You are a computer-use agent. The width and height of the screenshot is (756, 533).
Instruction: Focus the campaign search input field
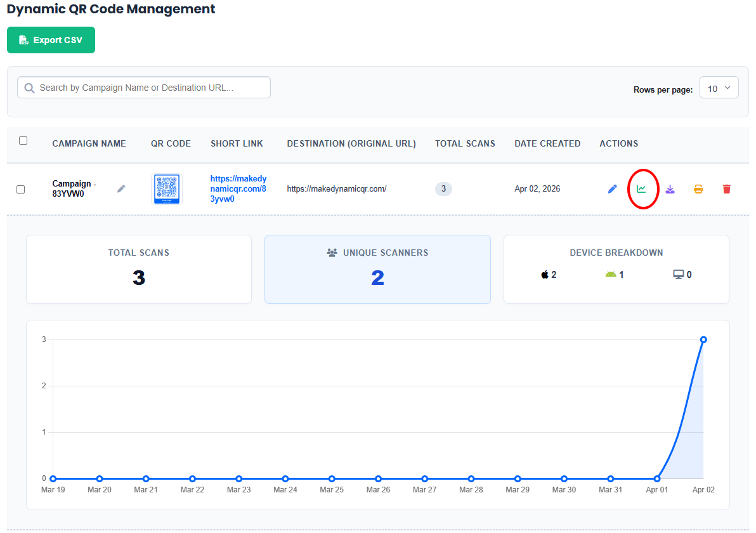152,88
